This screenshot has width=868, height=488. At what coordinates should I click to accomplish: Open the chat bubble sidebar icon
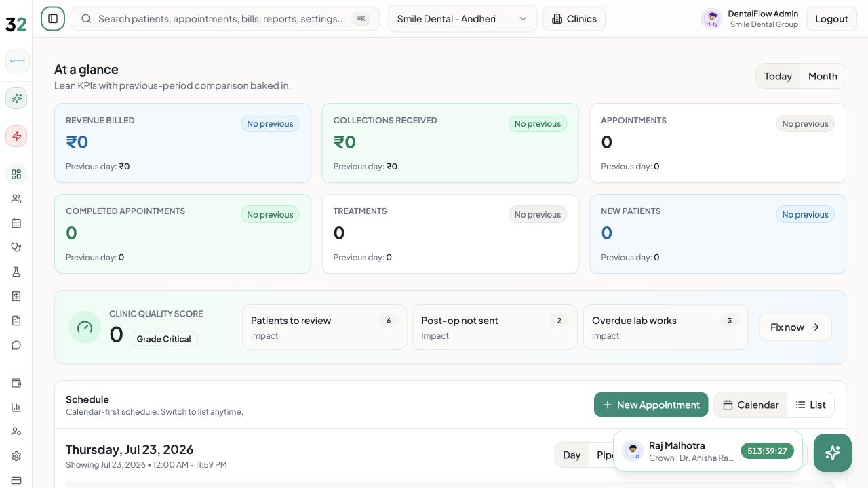16,345
